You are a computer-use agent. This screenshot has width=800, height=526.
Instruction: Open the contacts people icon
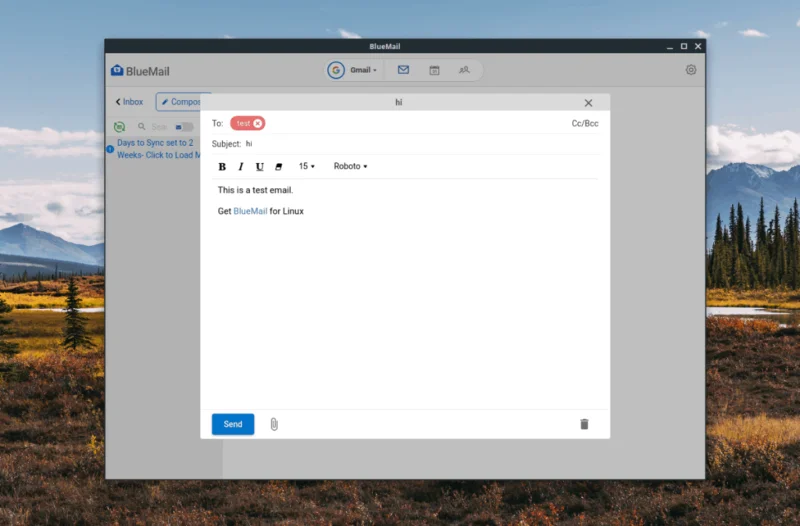click(x=464, y=70)
